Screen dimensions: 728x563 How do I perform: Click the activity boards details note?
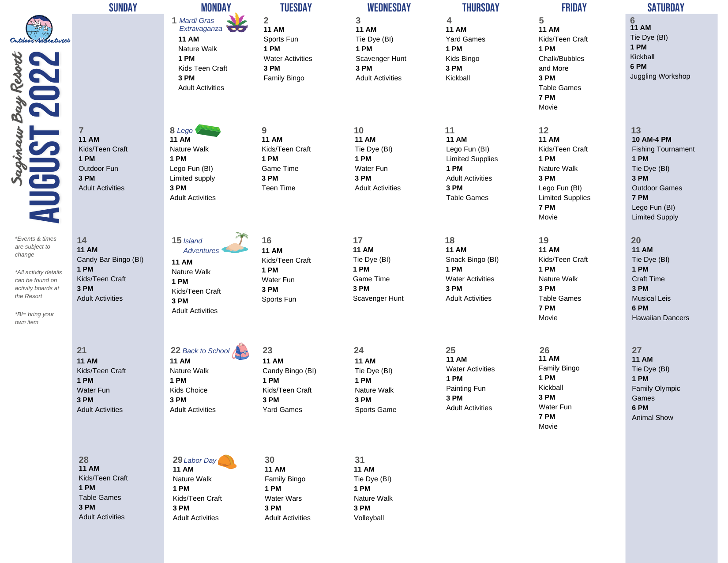(x=38, y=284)
